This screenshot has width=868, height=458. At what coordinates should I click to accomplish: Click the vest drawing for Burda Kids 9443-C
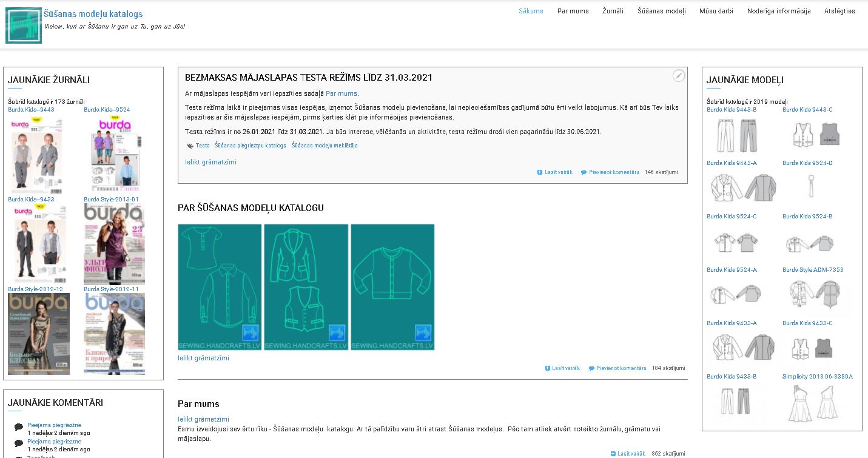pyautogui.click(x=816, y=135)
